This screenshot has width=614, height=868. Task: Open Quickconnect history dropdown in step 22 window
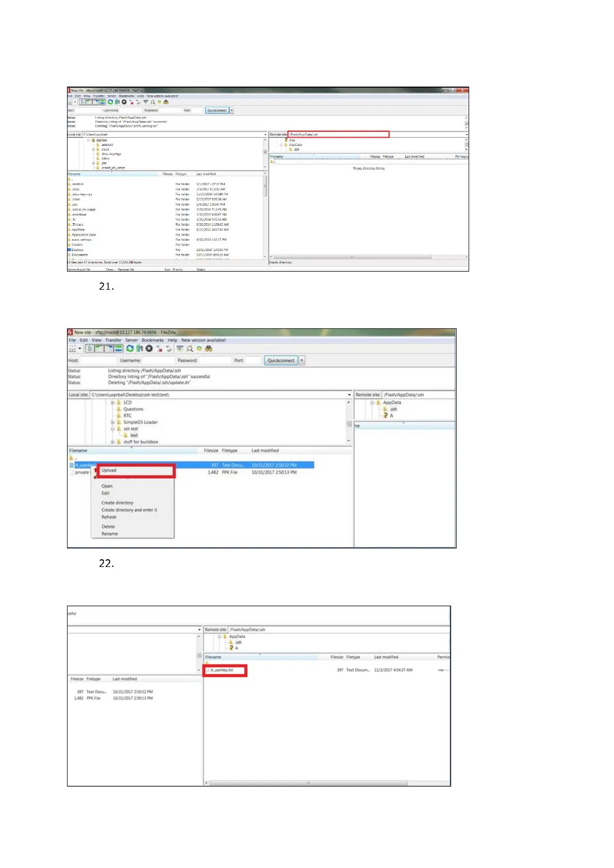[x=302, y=361]
